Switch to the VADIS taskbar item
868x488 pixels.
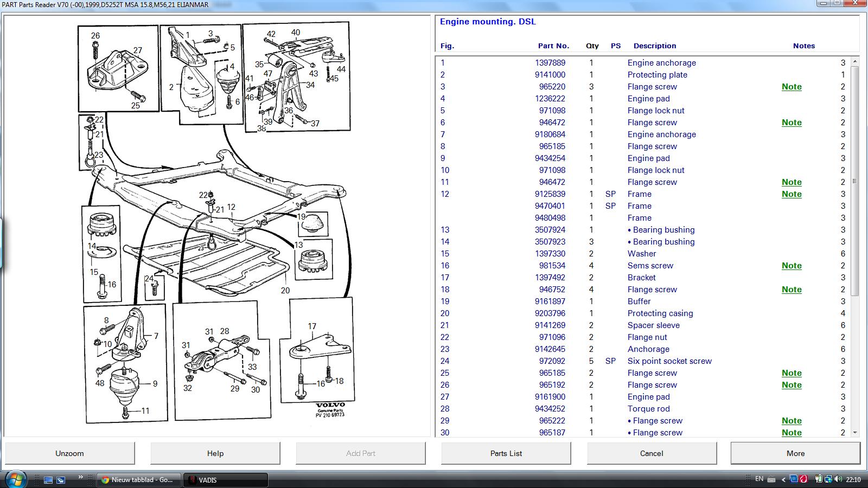(226, 480)
